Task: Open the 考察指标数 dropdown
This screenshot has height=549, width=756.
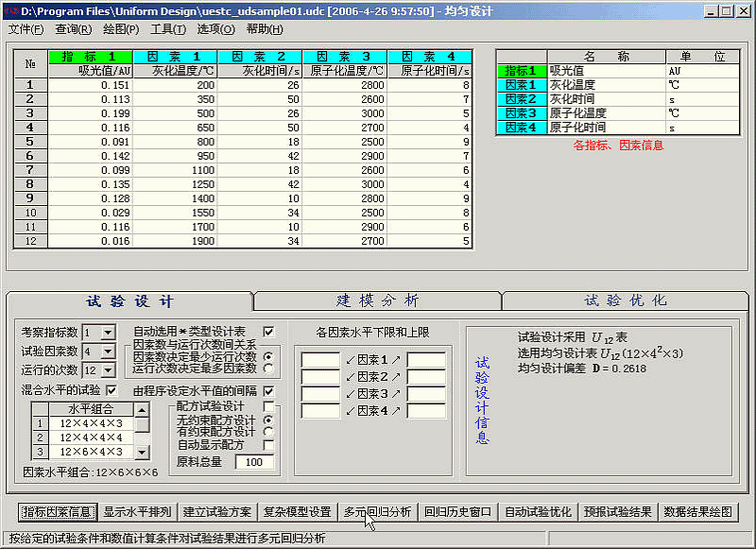Action: (x=107, y=333)
